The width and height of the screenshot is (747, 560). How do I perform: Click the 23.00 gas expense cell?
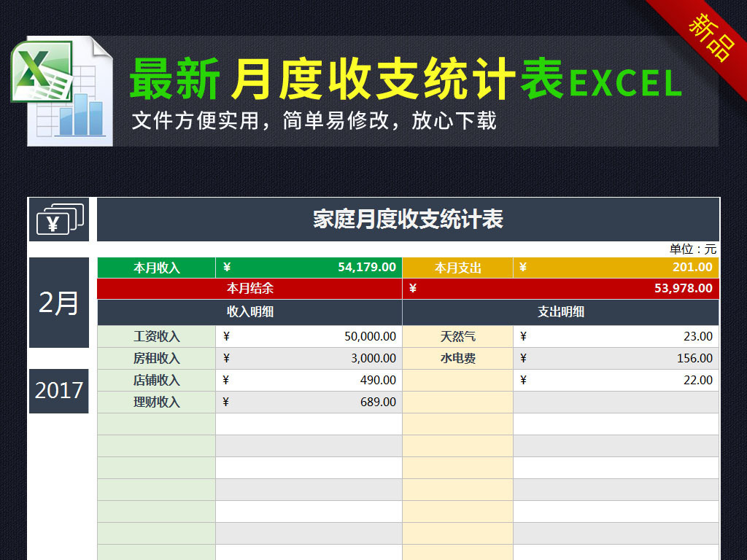(616, 337)
